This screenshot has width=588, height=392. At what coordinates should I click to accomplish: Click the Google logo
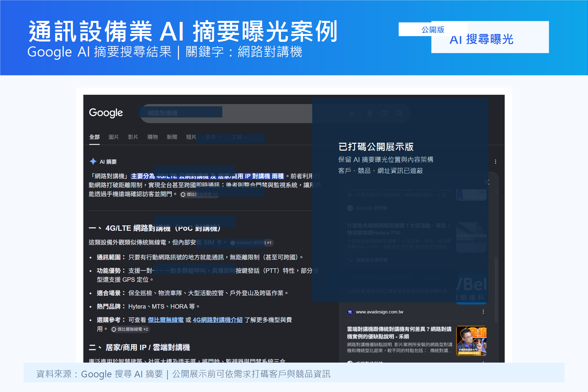click(x=106, y=113)
